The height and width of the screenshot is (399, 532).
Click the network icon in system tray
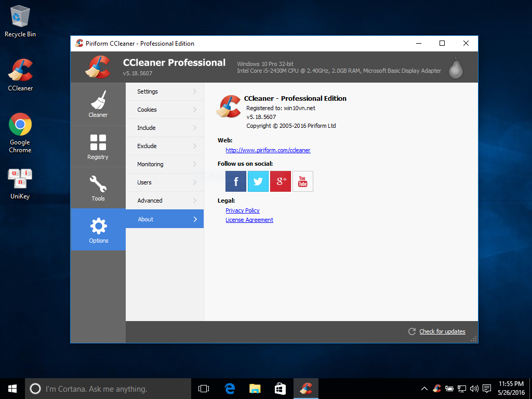[x=462, y=389]
